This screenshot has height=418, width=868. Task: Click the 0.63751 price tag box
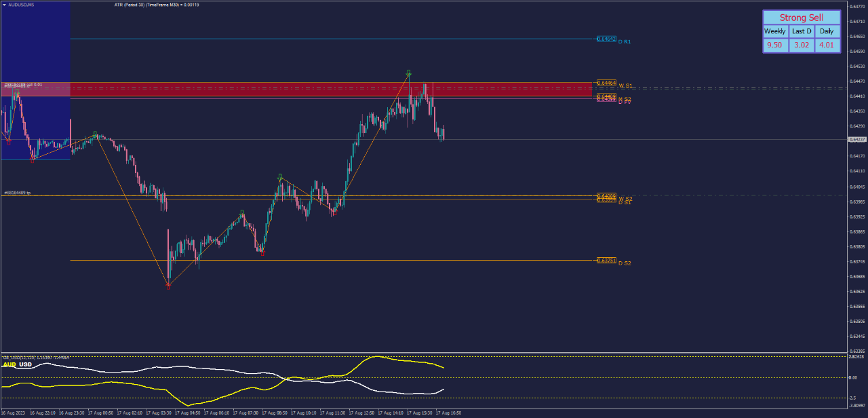point(606,260)
